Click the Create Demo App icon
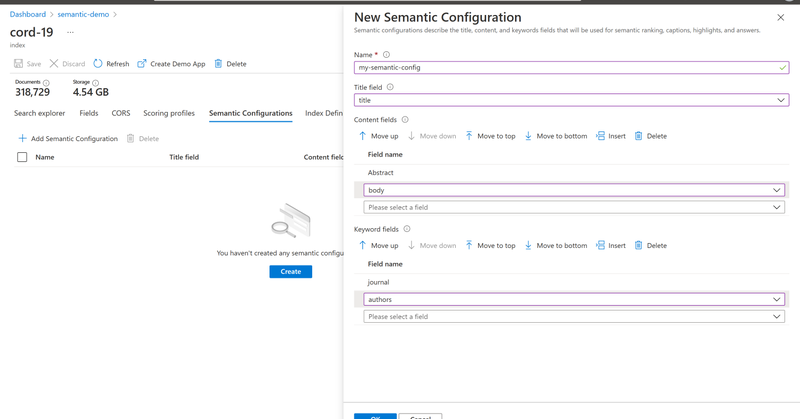This screenshot has width=800, height=419. (x=142, y=64)
